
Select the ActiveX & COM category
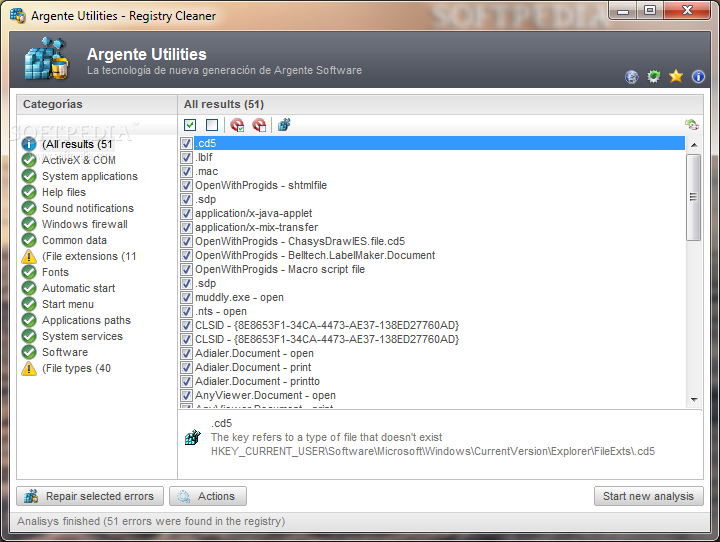[x=79, y=160]
